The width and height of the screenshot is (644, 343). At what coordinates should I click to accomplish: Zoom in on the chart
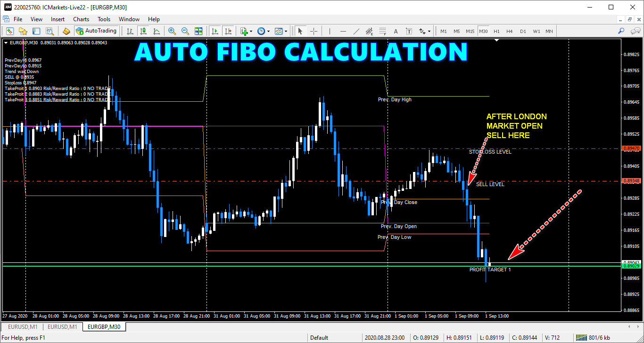(x=172, y=31)
